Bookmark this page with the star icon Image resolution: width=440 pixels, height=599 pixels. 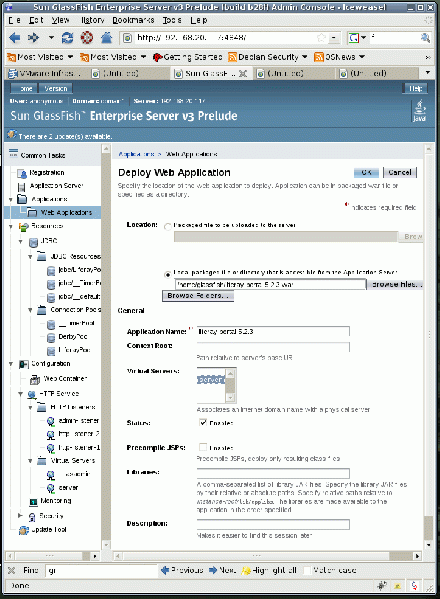(x=321, y=37)
